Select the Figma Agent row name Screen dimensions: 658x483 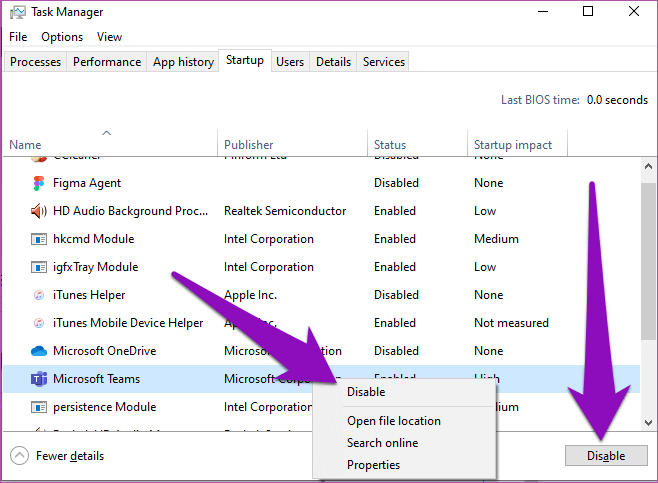point(87,183)
